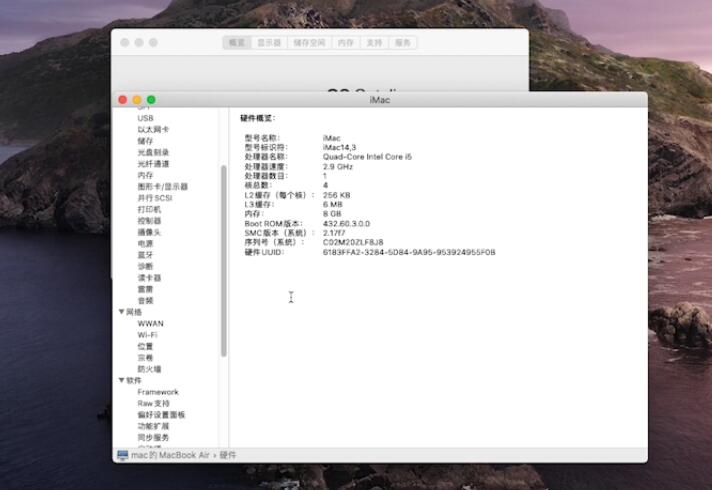
Task: Close the iMac System Information window
Action: tap(123, 99)
